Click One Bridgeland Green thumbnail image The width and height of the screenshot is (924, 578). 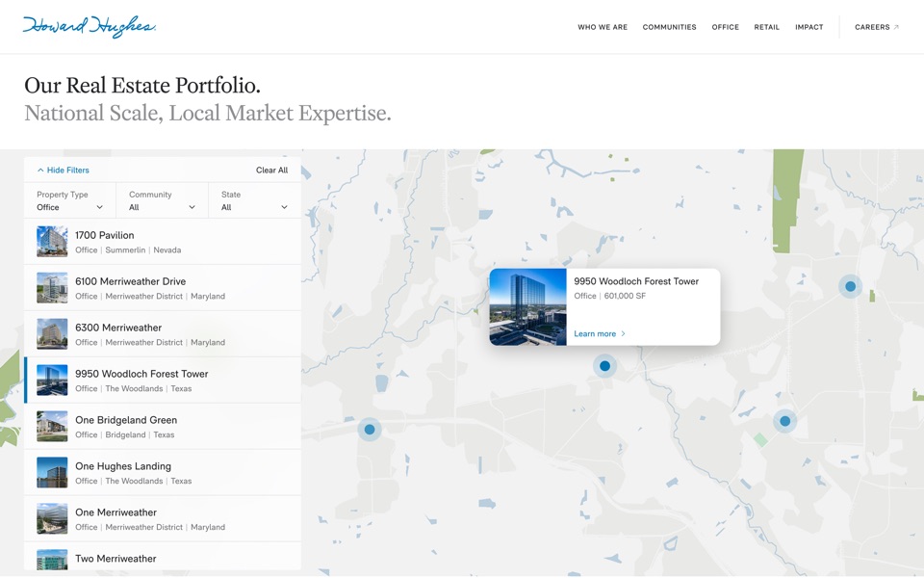point(52,427)
